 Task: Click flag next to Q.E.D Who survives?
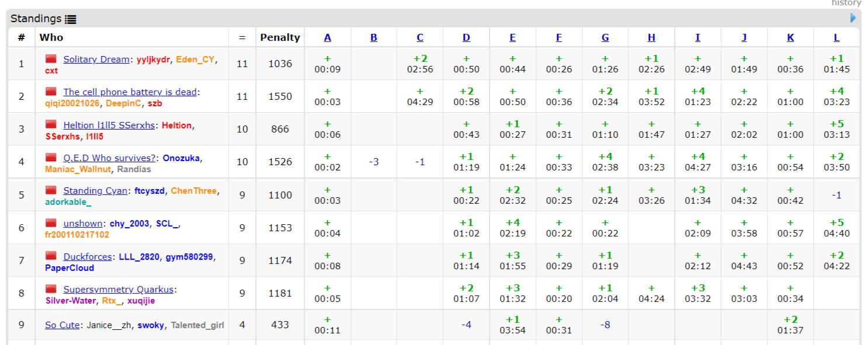(51, 158)
